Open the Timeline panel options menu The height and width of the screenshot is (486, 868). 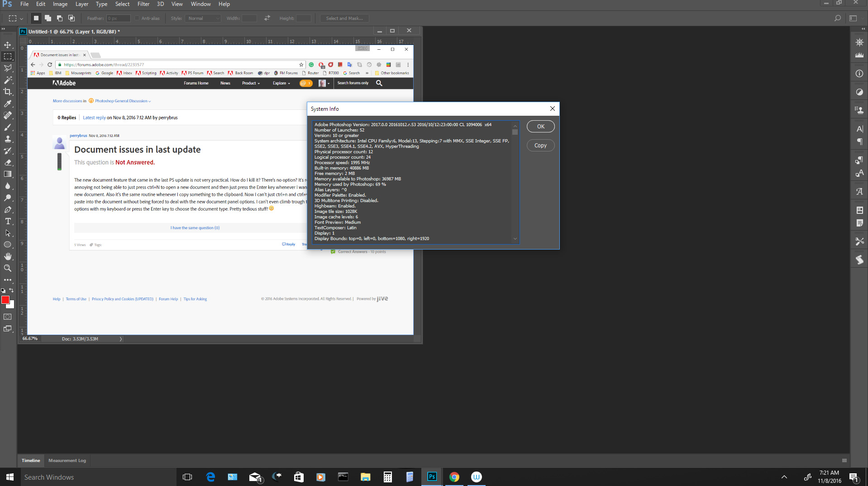[x=844, y=460]
